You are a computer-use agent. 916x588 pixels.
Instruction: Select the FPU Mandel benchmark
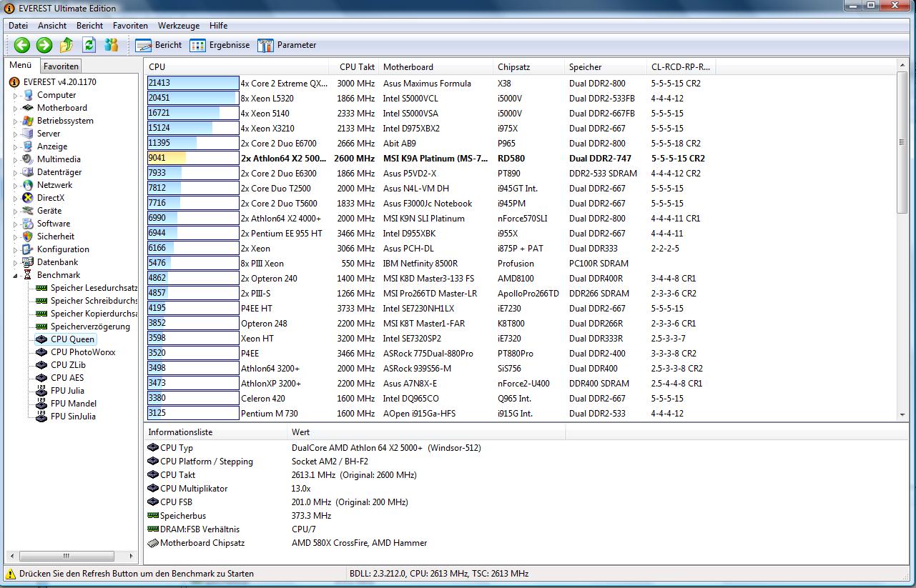pyautogui.click(x=73, y=404)
